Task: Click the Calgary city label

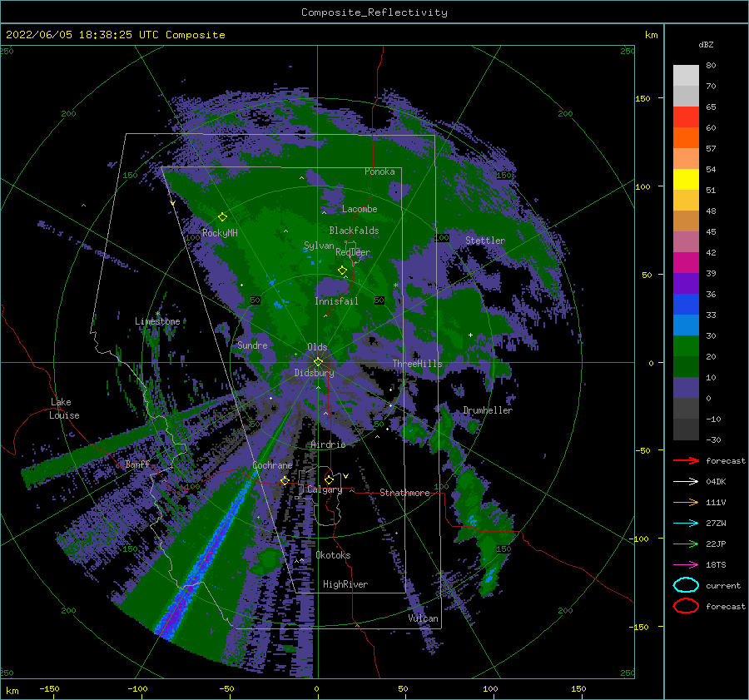Action: click(x=325, y=489)
